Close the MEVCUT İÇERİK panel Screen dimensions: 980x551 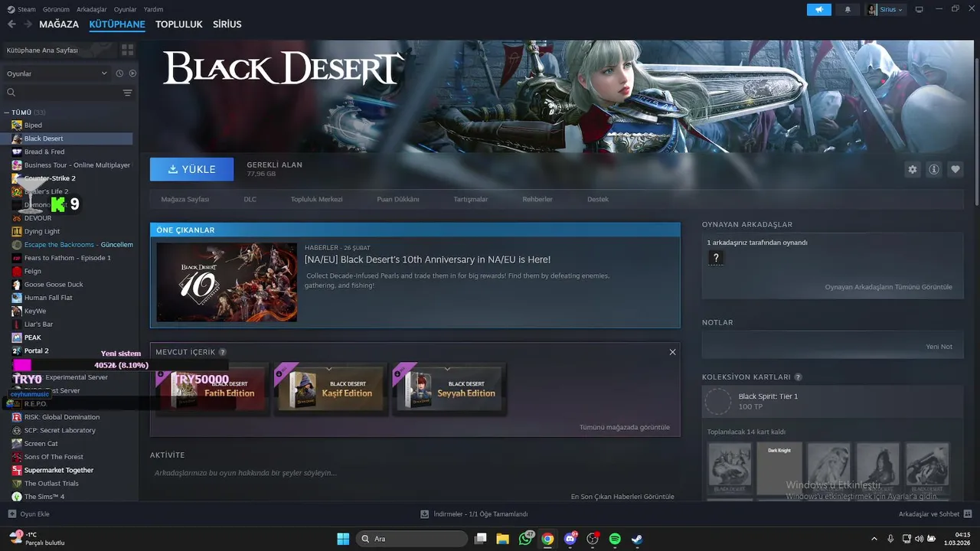672,352
